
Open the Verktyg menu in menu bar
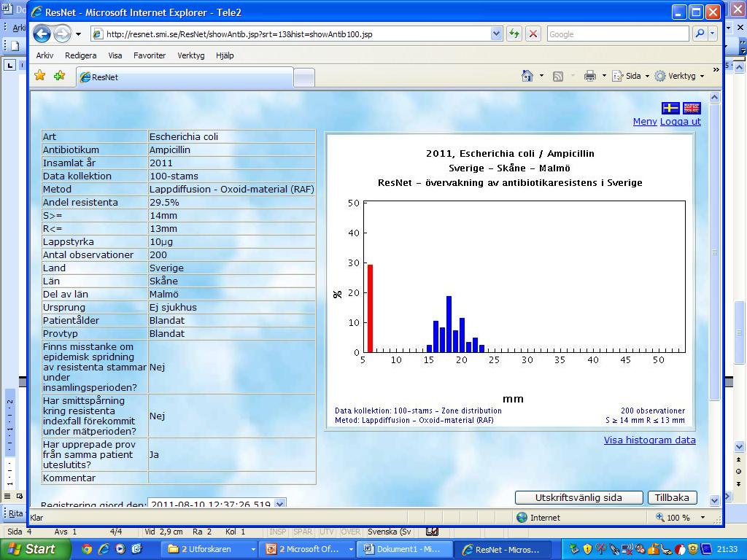(191, 55)
